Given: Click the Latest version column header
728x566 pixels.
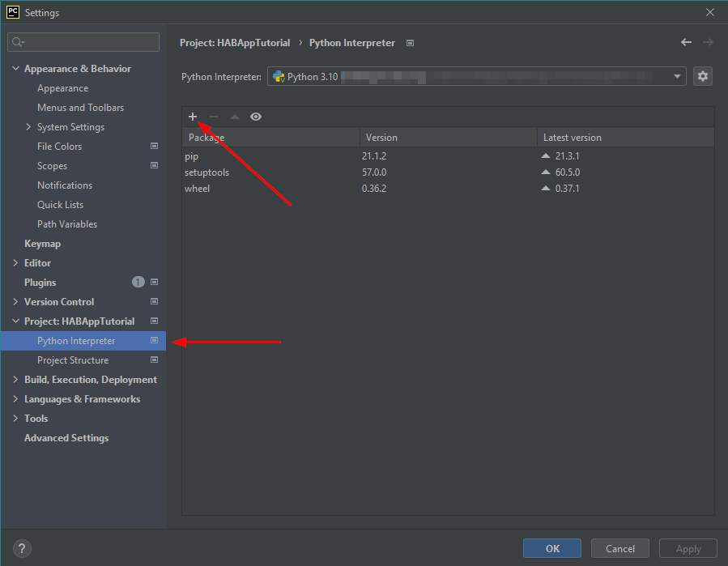Looking at the screenshot, I should [x=625, y=138].
